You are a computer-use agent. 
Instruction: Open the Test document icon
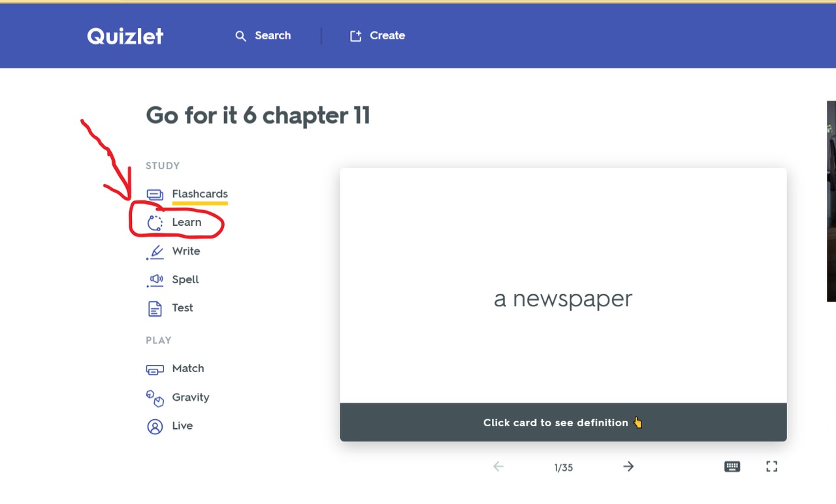155,308
